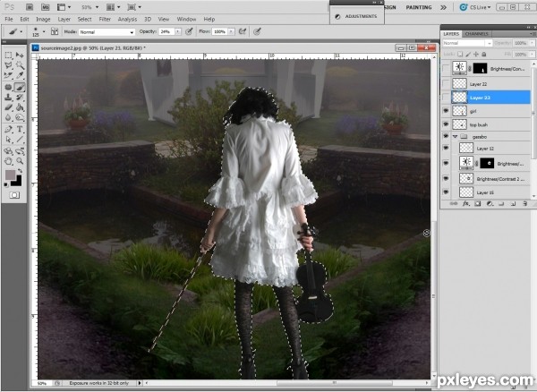Hide the top bush layer

tap(446, 124)
